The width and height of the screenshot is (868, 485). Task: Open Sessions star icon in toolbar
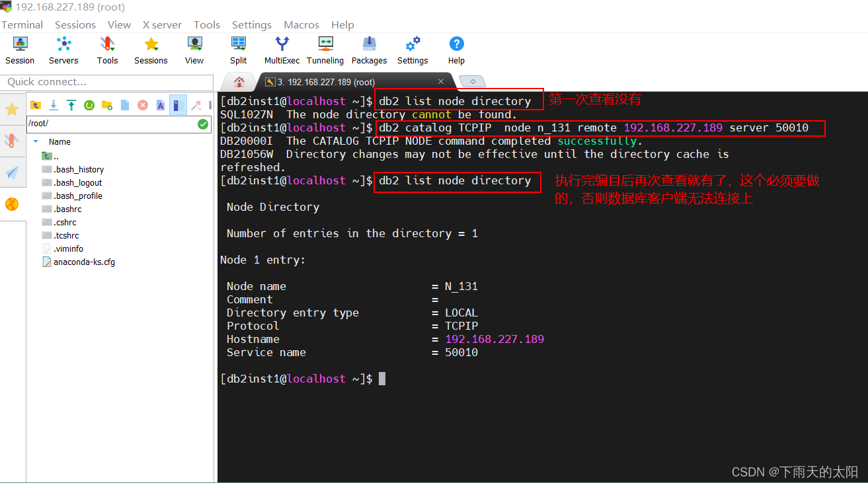click(x=151, y=50)
